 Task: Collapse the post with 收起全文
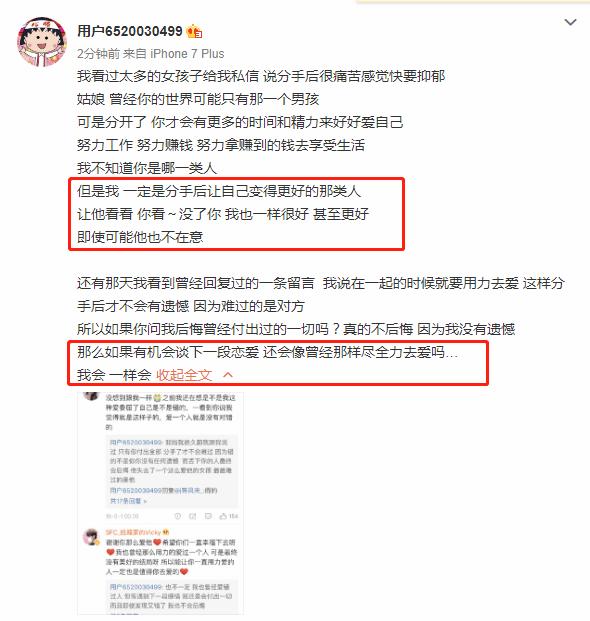tap(184, 375)
